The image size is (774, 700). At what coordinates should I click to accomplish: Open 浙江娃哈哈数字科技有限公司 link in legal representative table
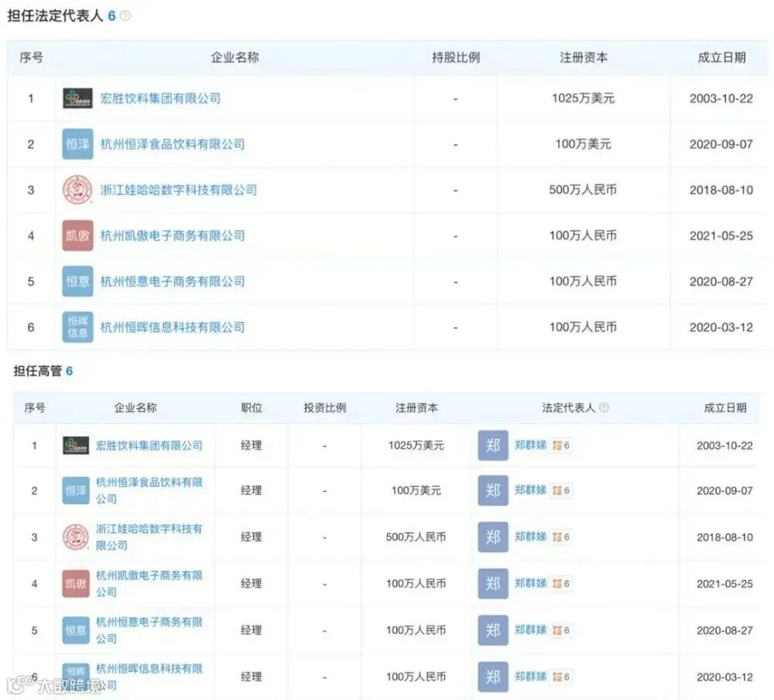[x=179, y=190]
